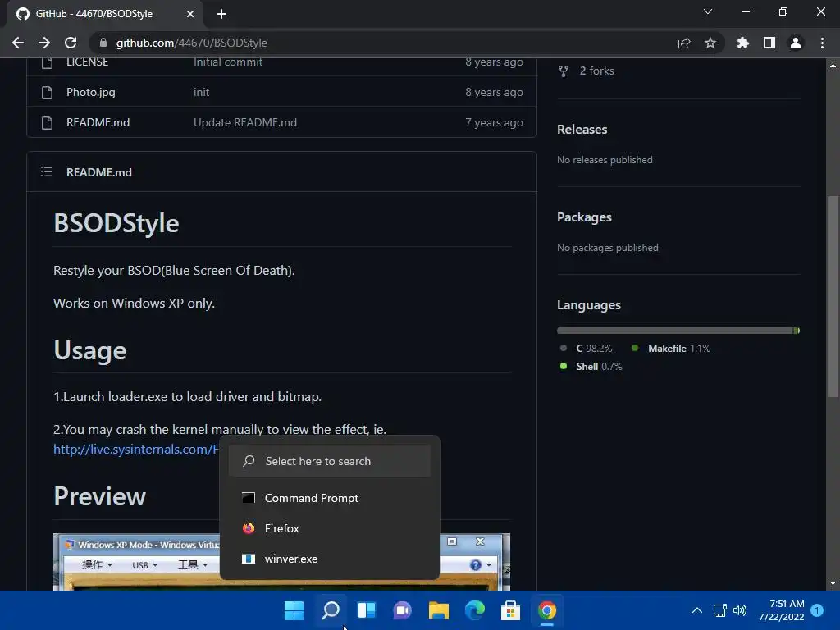This screenshot has height=630, width=840.
Task: Click the taskbar Search magnifier
Action: 331,610
